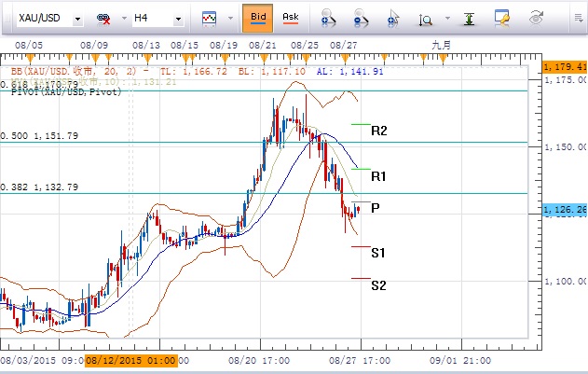Click the orange timeline marker below 08/19

[x=225, y=59]
